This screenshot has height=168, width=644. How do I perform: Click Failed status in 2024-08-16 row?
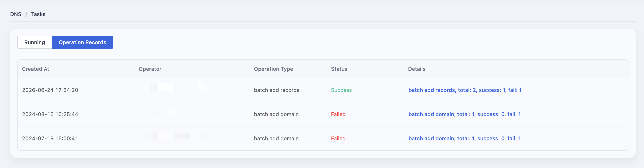(x=338, y=114)
